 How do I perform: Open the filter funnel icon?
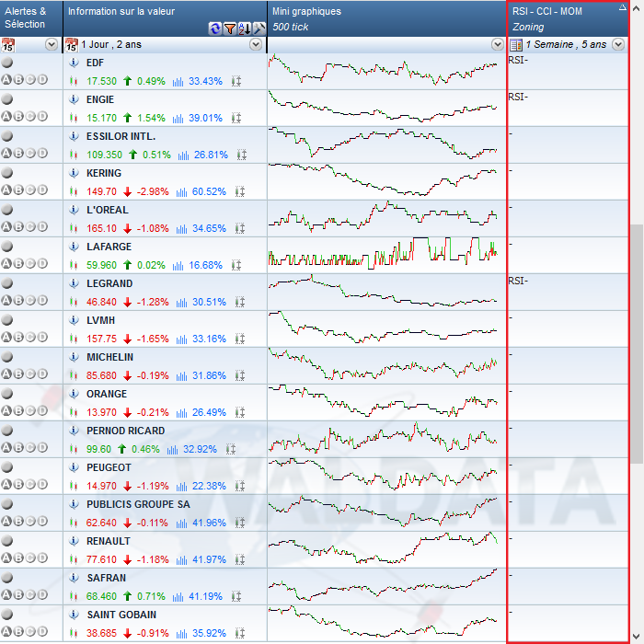coord(230,29)
